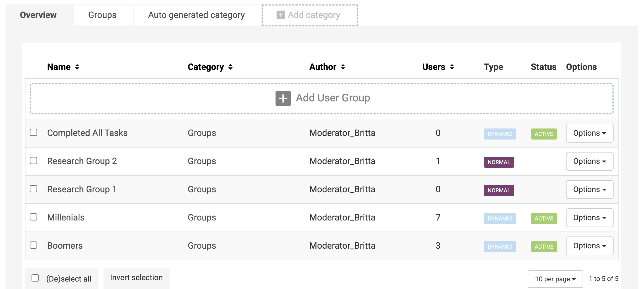The image size is (644, 289).
Task: Switch to the Groups tab
Action: coord(102,15)
